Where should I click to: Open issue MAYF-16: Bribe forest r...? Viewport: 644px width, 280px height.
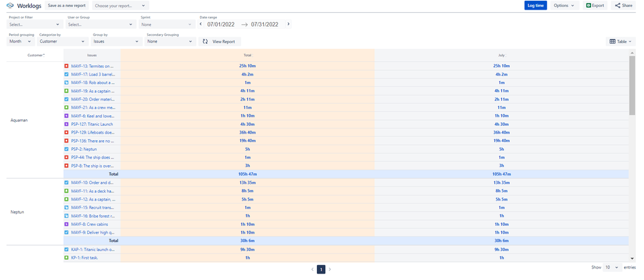pyautogui.click(x=93, y=215)
